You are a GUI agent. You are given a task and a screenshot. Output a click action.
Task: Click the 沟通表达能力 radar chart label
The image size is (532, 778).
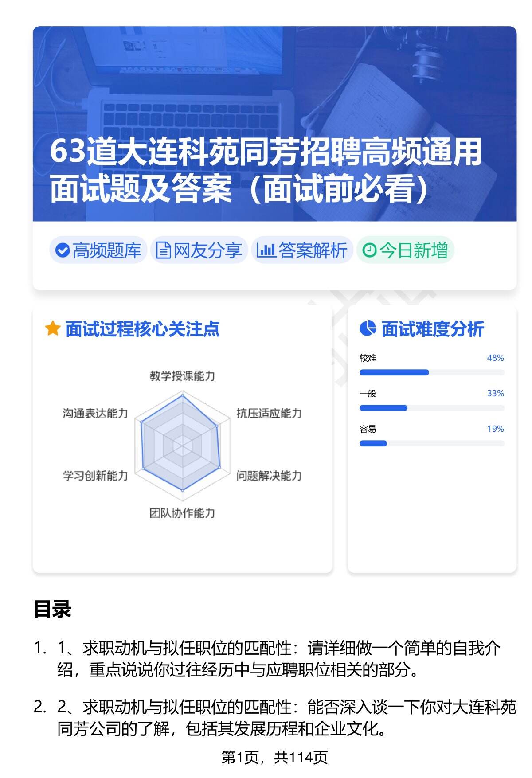pos(95,414)
